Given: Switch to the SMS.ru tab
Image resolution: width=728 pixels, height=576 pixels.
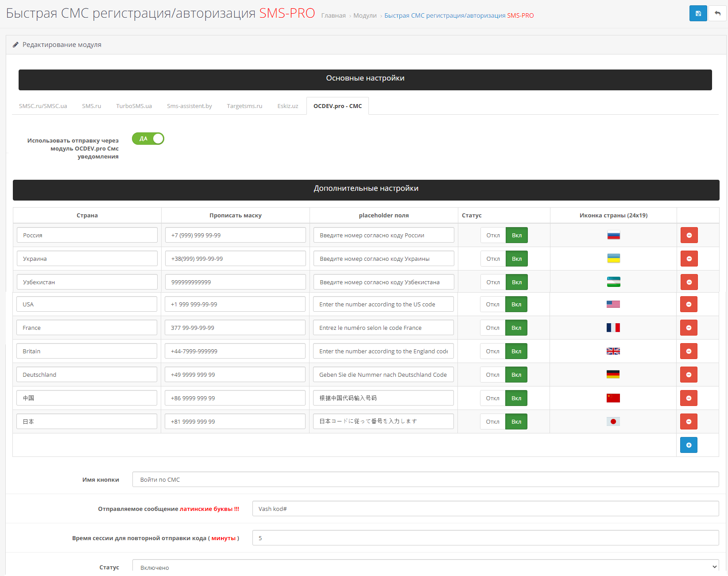Looking at the screenshot, I should coord(91,106).
